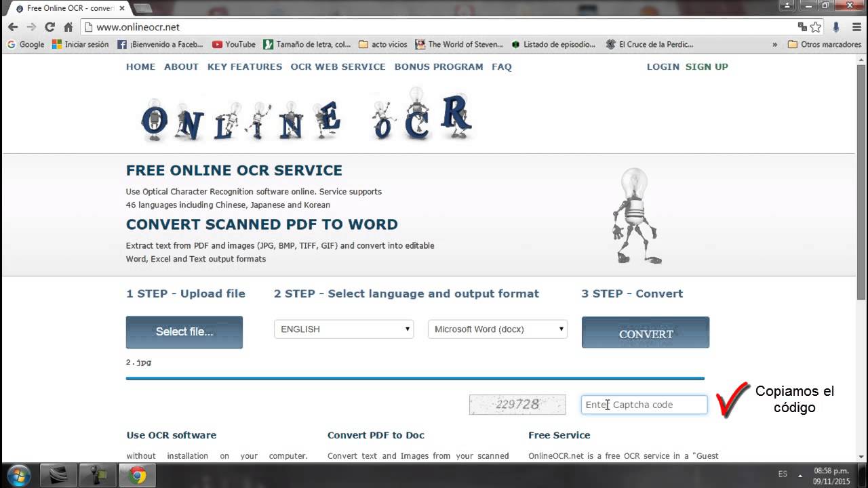The width and height of the screenshot is (868, 488).
Task: Focus the Enter Captcha code field
Action: pos(644,405)
